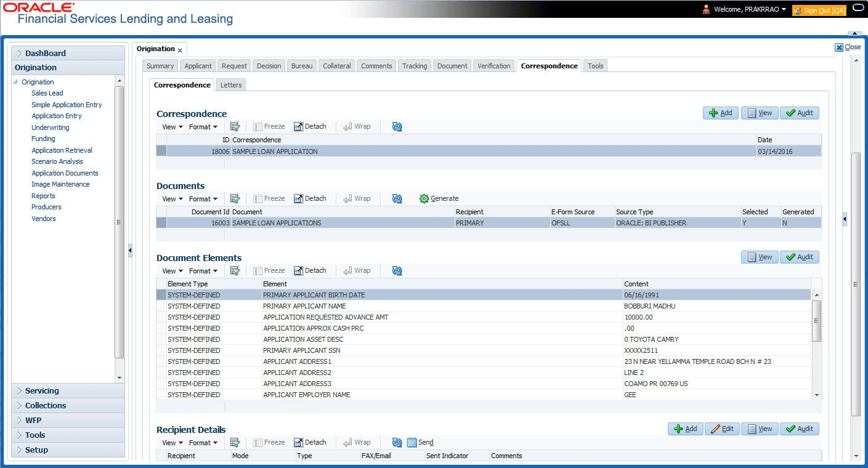Open Format menu in Document Elements section

click(203, 271)
